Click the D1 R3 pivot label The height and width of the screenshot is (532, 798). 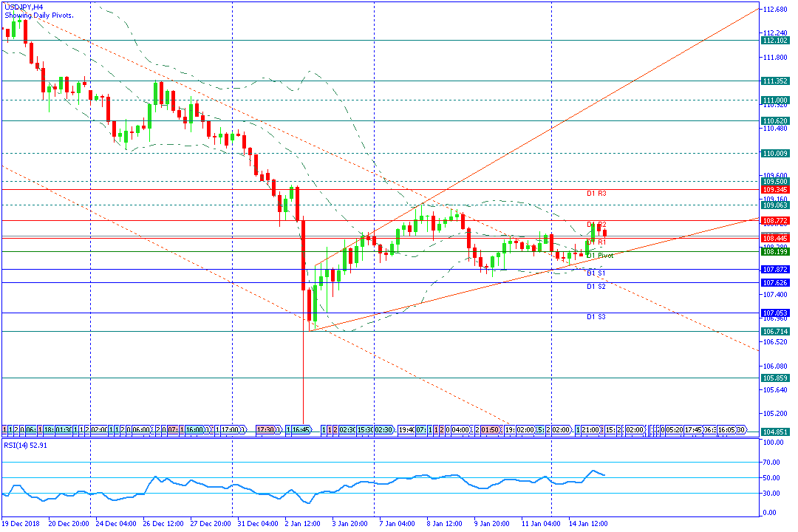pos(596,194)
